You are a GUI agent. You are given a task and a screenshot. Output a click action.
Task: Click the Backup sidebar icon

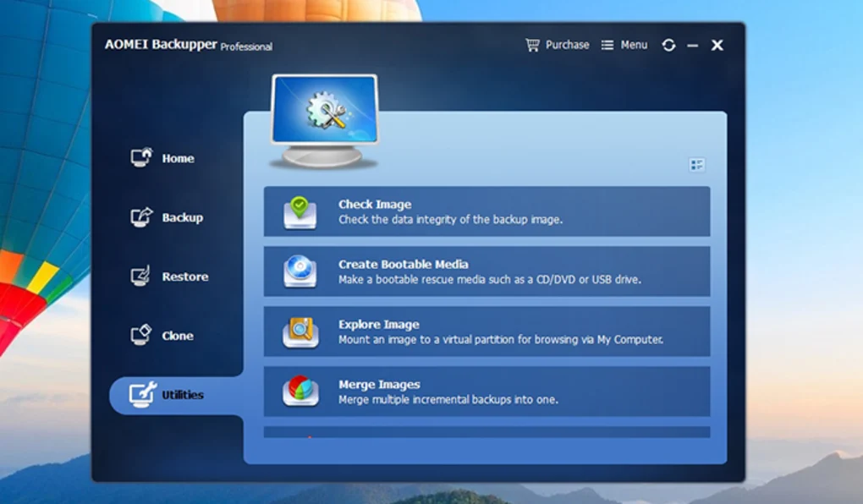point(141,217)
